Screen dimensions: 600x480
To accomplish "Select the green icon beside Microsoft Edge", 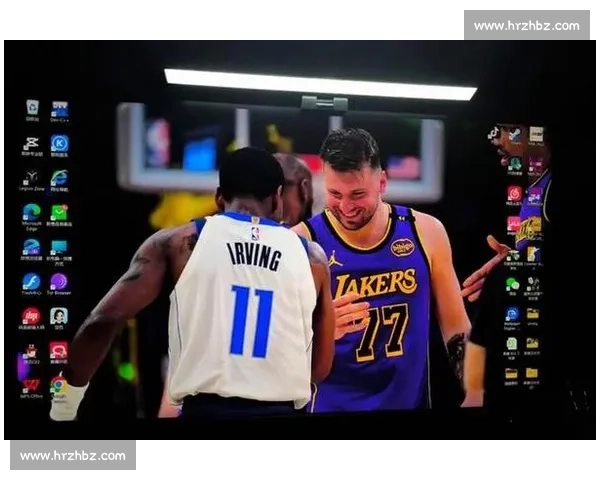I will coord(59,212).
